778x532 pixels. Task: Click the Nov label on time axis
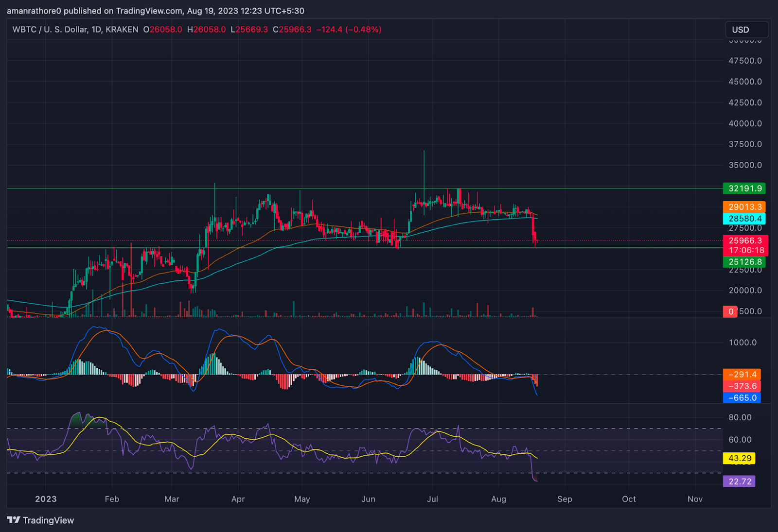tap(695, 499)
